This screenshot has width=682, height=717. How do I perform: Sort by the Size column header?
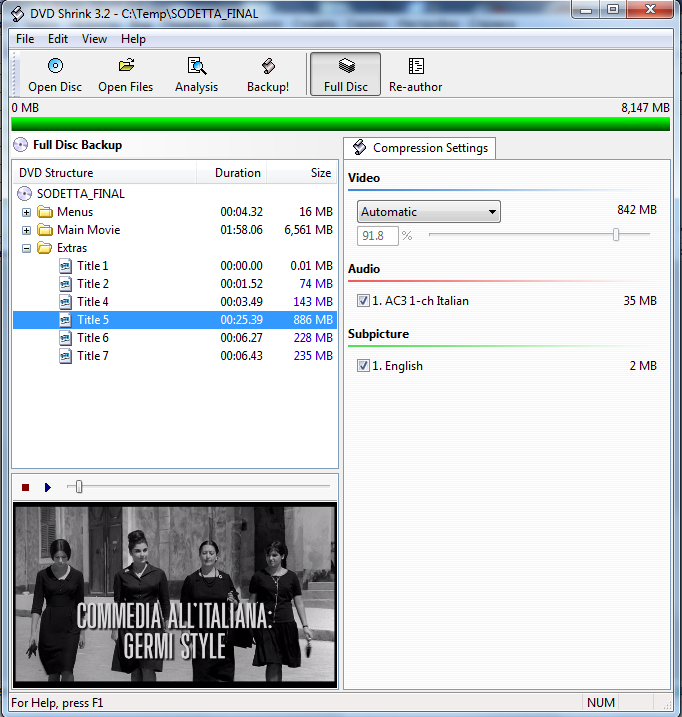tap(302, 173)
